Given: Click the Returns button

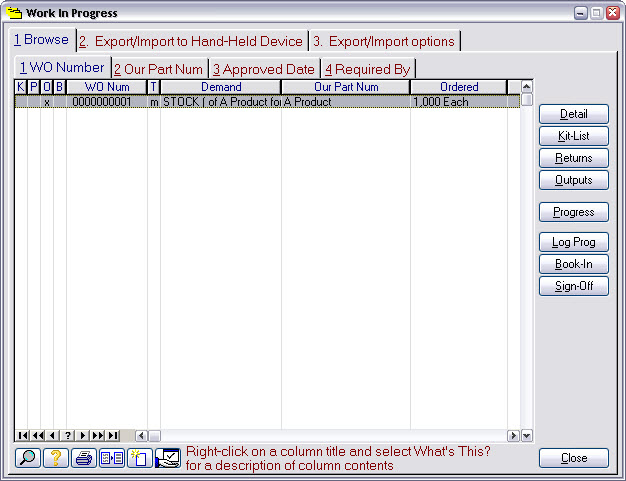Looking at the screenshot, I should (574, 158).
